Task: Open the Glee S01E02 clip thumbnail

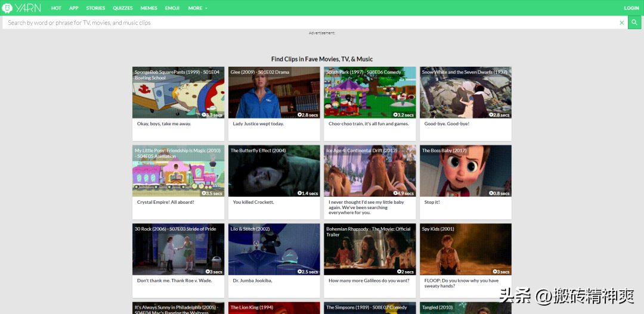Action: pyautogui.click(x=274, y=92)
